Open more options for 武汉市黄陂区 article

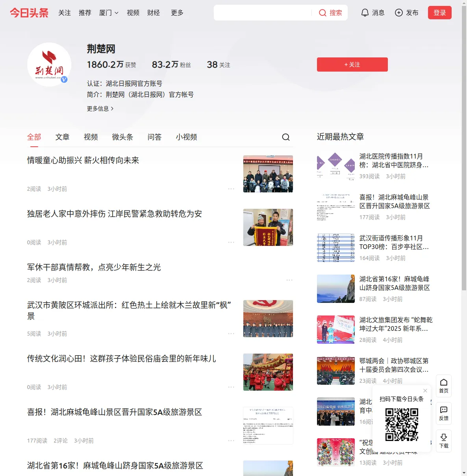231,334
